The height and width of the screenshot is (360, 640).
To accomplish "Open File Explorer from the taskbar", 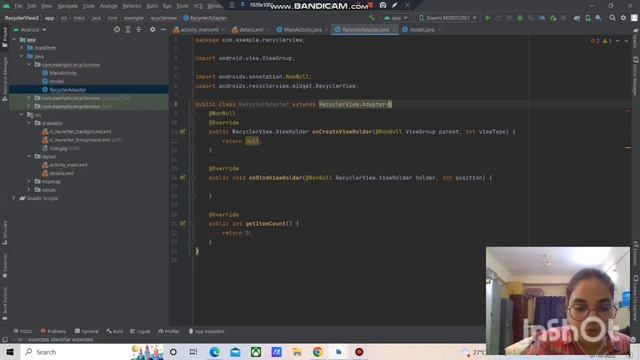I will pos(297,352).
